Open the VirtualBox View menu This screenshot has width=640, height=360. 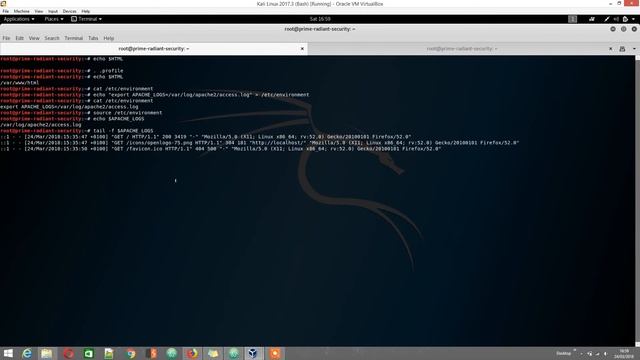(x=39, y=11)
